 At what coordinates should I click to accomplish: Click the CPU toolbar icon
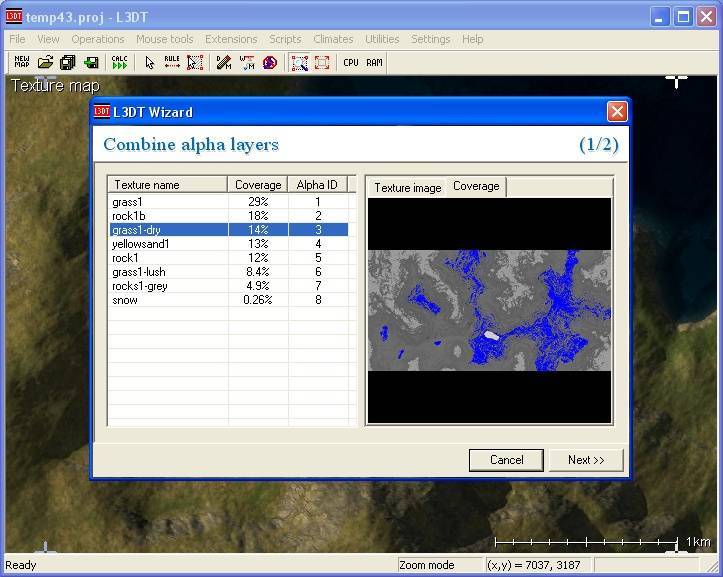point(351,62)
